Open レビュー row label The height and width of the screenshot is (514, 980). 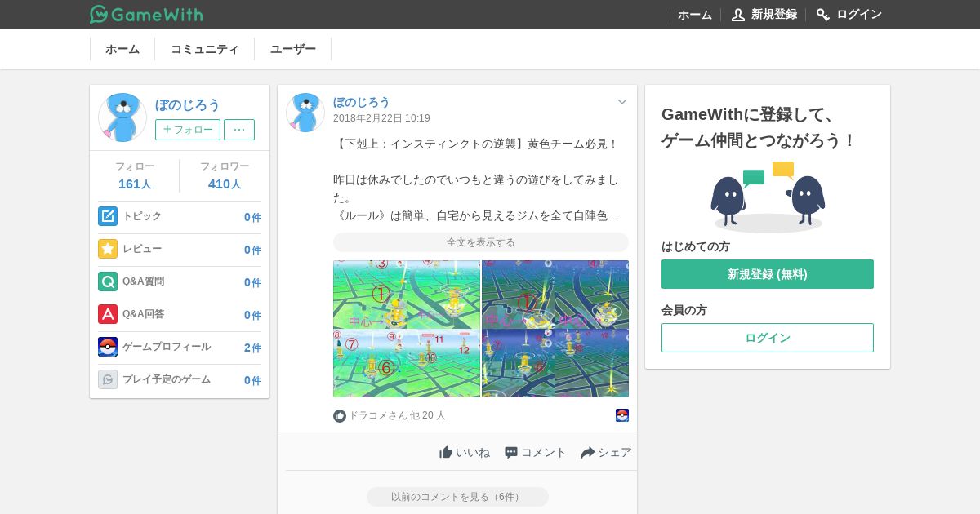(x=142, y=249)
